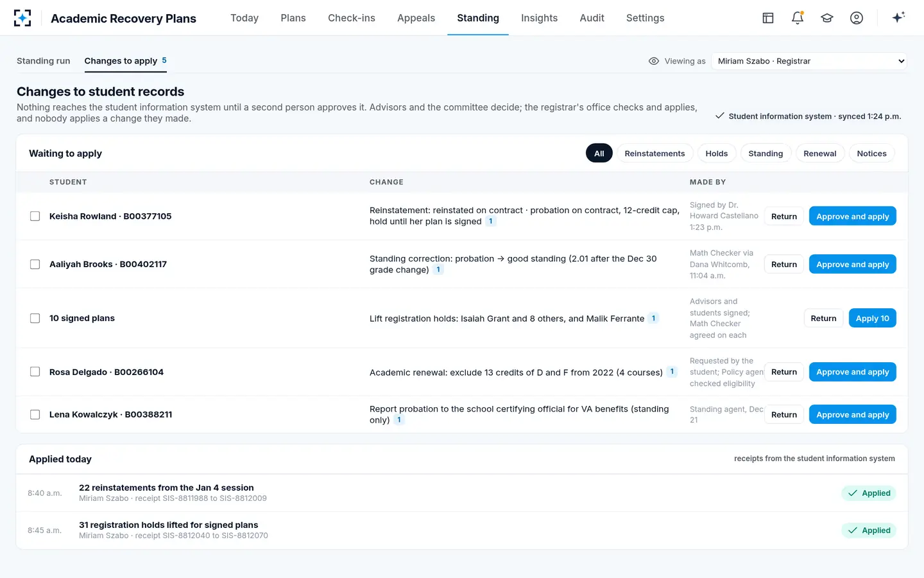The height and width of the screenshot is (578, 924).
Task: Click Applied status for 22 reinstatements
Action: pos(869,493)
